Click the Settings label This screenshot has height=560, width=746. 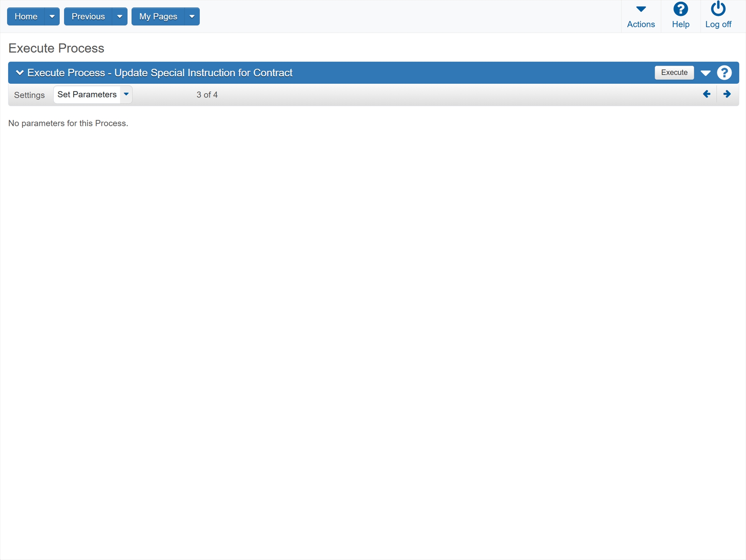29,95
